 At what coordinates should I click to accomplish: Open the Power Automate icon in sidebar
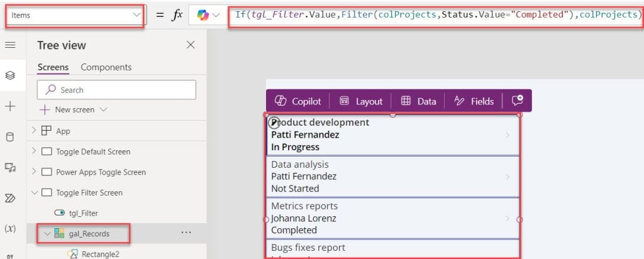(x=10, y=198)
